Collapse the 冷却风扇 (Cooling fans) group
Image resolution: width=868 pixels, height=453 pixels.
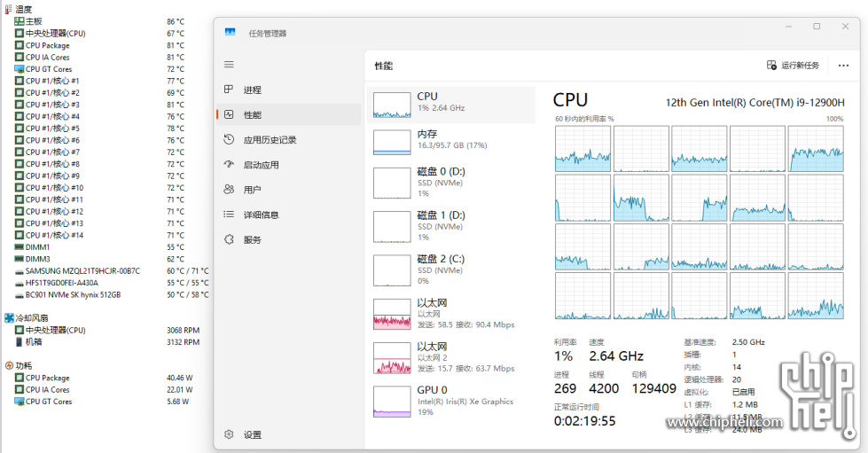point(9,317)
